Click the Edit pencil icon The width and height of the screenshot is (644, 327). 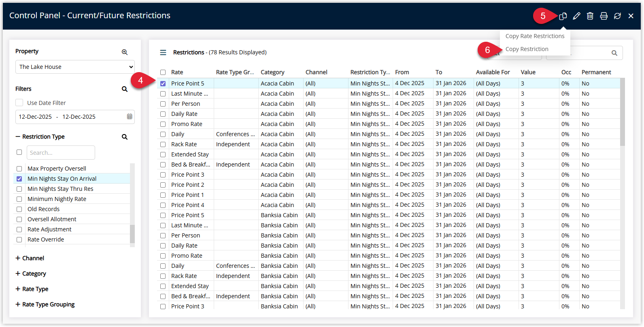(x=577, y=16)
